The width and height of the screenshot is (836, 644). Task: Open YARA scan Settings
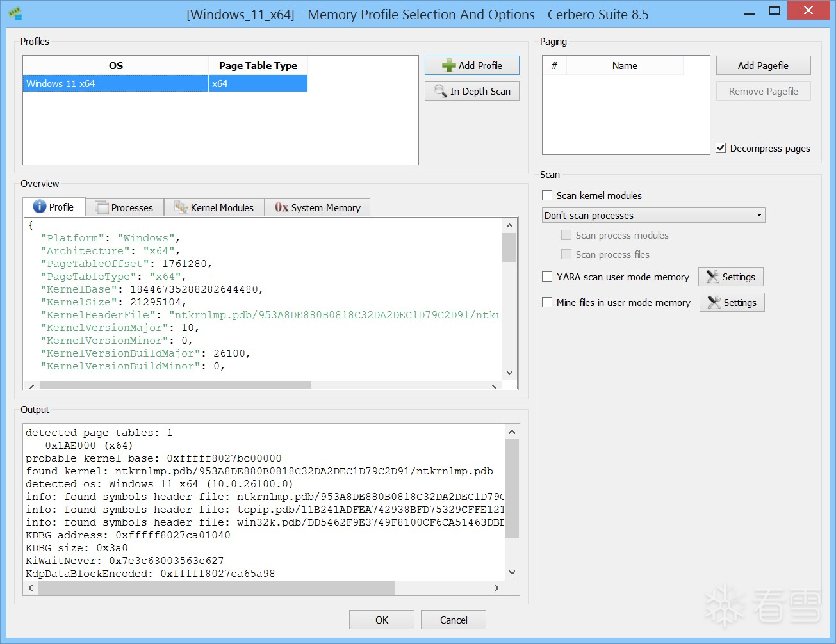[x=730, y=277]
